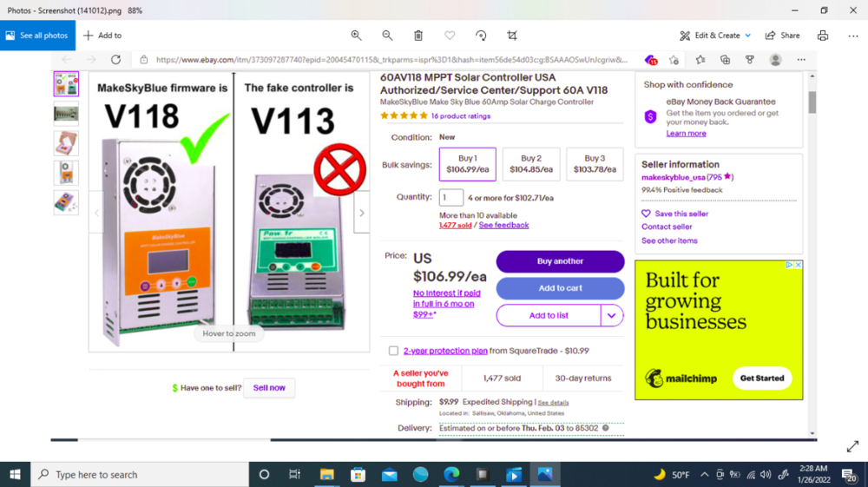Click the zoom out magnifier icon
868x487 pixels.
(x=387, y=36)
